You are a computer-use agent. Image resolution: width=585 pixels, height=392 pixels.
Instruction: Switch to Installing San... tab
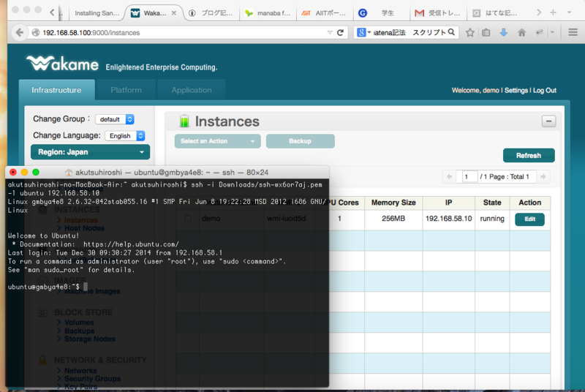coord(97,13)
